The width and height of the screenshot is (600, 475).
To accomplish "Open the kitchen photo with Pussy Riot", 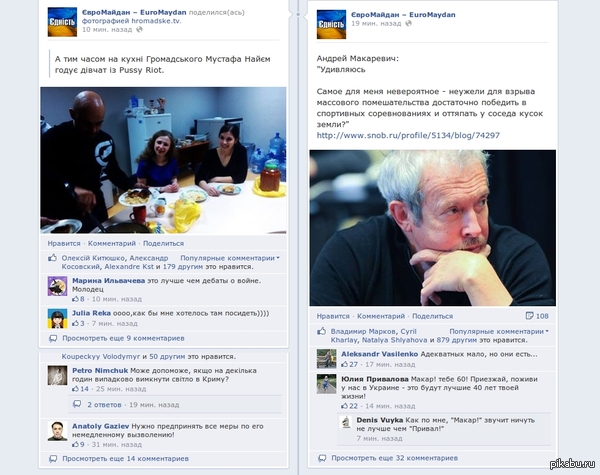I will pyautogui.click(x=163, y=160).
